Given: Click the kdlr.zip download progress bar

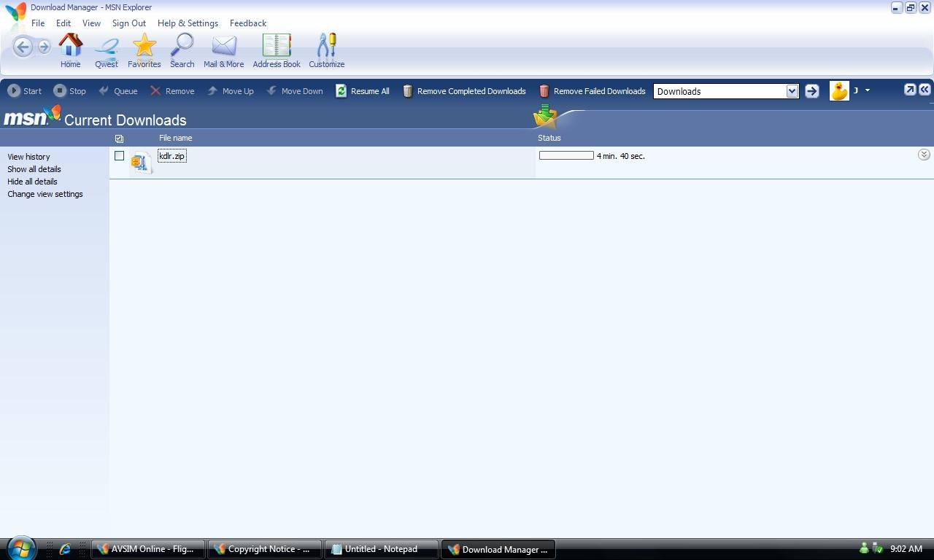Looking at the screenshot, I should pos(566,155).
